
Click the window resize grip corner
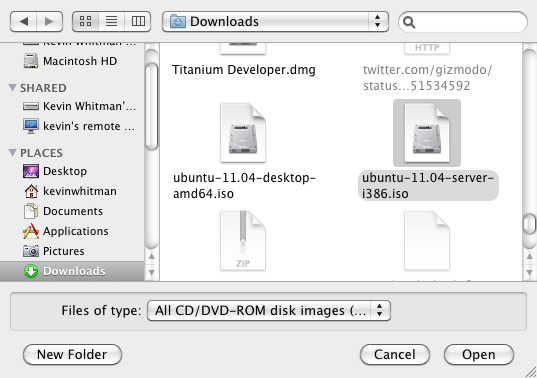tap(531, 372)
